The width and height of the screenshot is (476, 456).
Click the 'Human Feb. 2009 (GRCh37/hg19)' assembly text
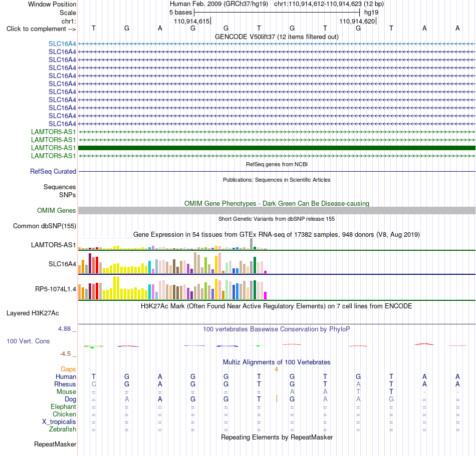219,4
